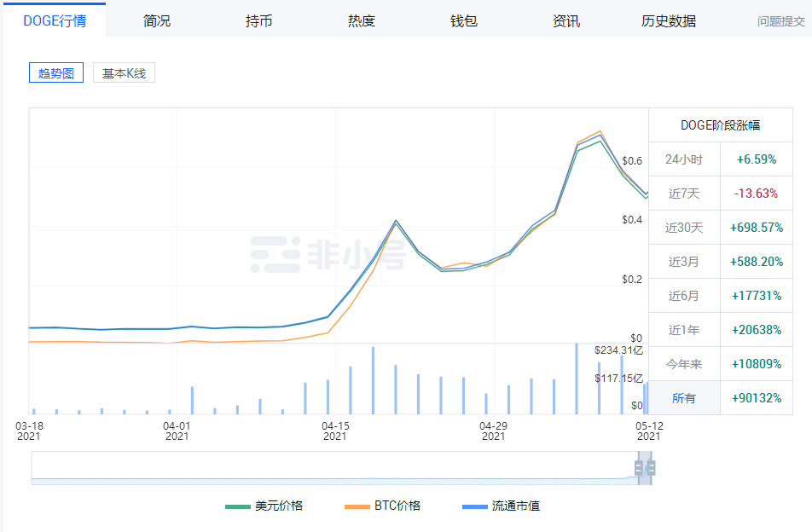Click the 近7天 row showing -13.63%
812x532 pixels.
[x=720, y=194]
